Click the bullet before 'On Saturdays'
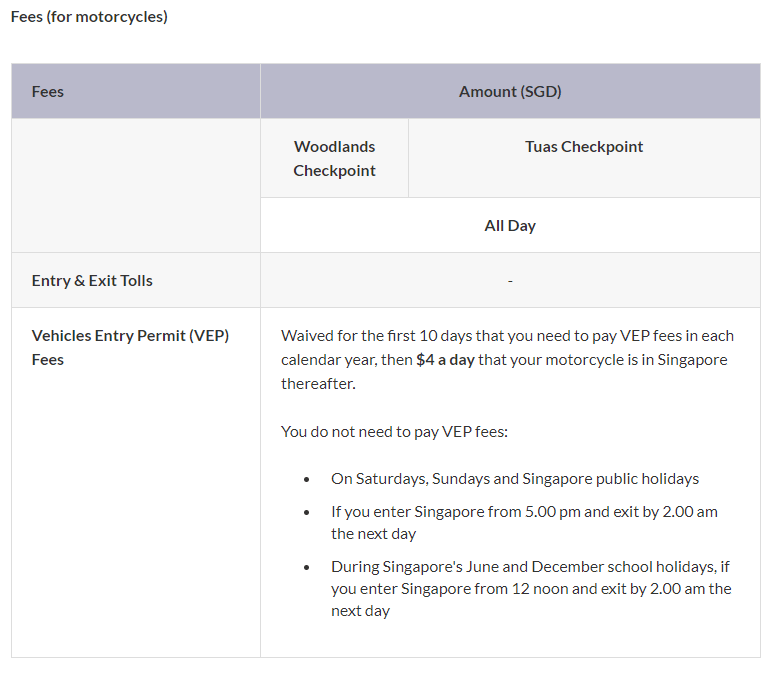 (x=307, y=480)
